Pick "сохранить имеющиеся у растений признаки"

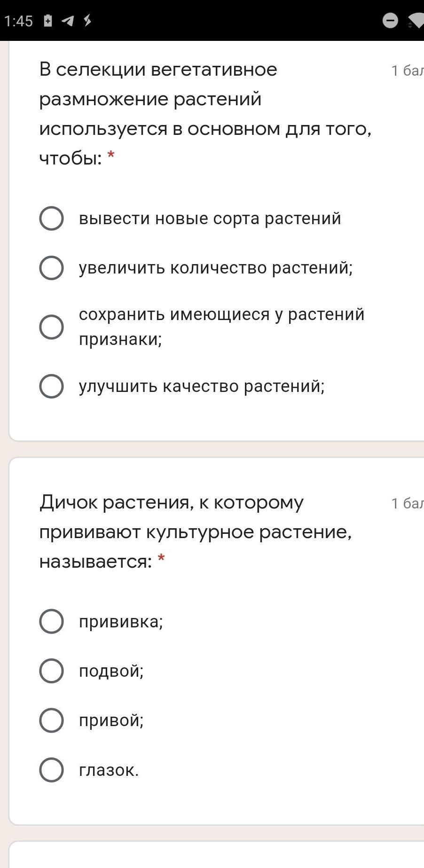click(52, 327)
